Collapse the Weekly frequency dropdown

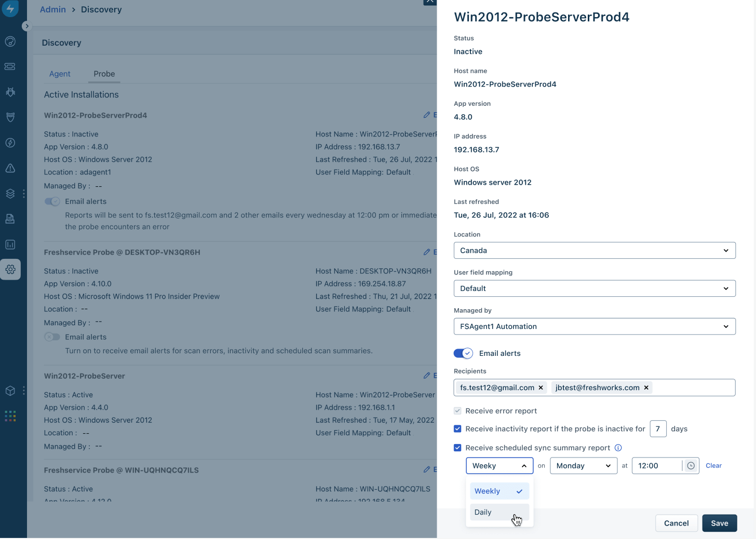(500, 466)
